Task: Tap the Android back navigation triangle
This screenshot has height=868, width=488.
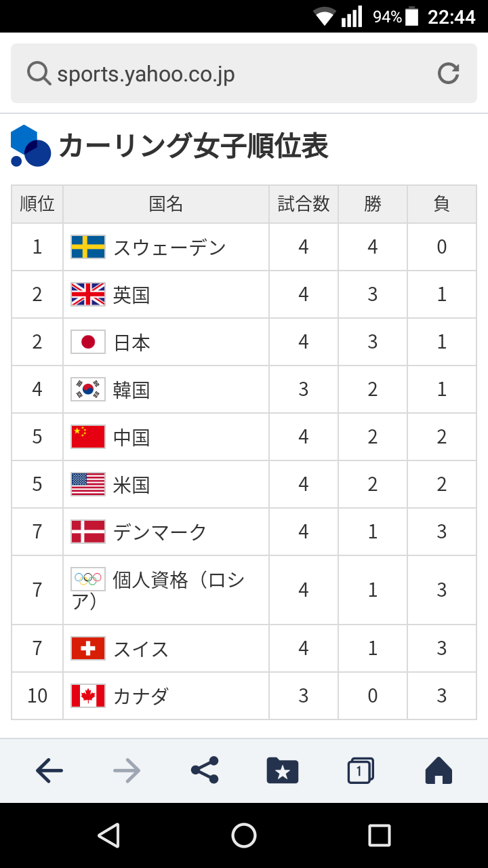Action: click(108, 835)
